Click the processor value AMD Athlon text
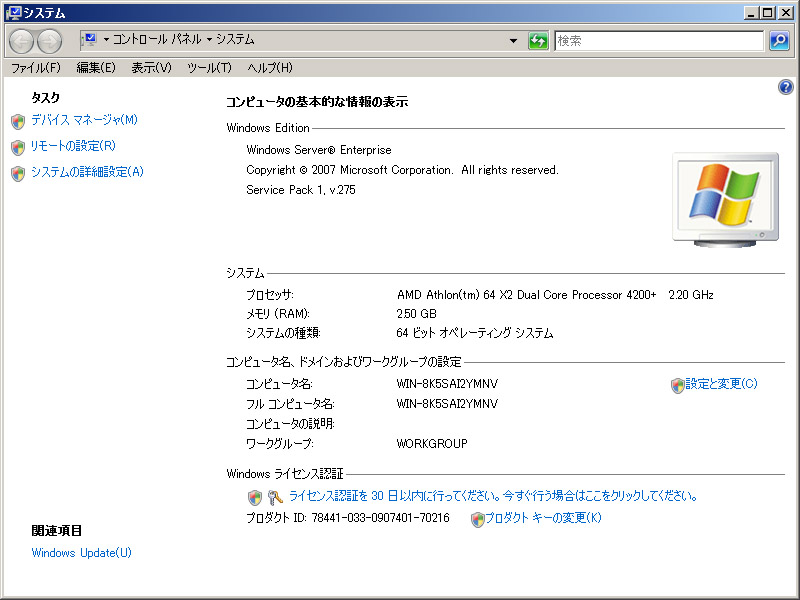Screen dimensions: 800x600 555,295
